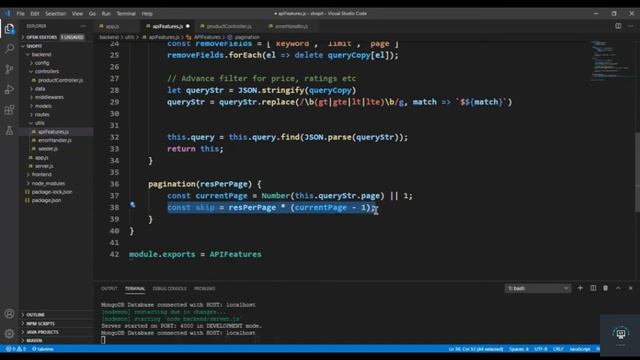
Task: Create a new terminal with plus icon
Action: point(580,288)
